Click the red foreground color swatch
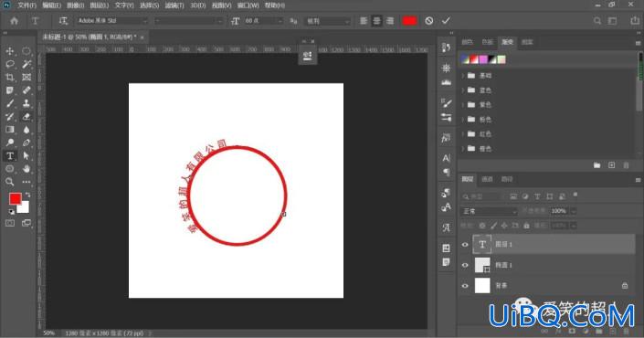644x338 pixels. click(x=16, y=199)
